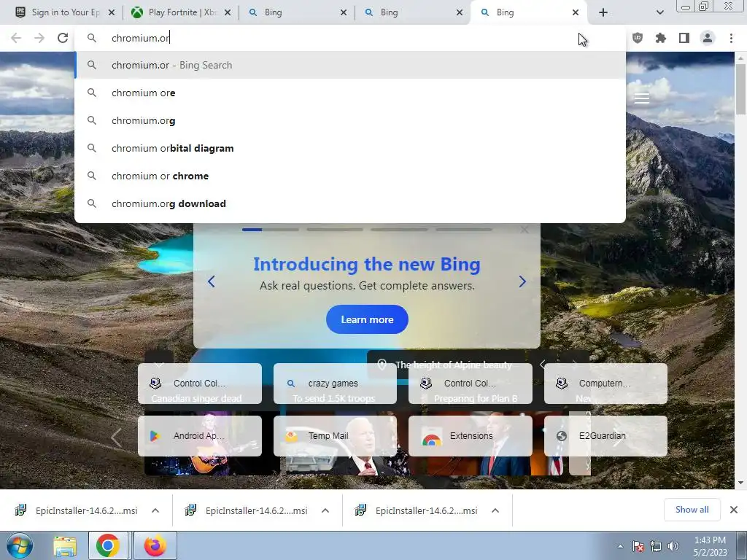Reload the page with the refresh icon

pos(63,38)
